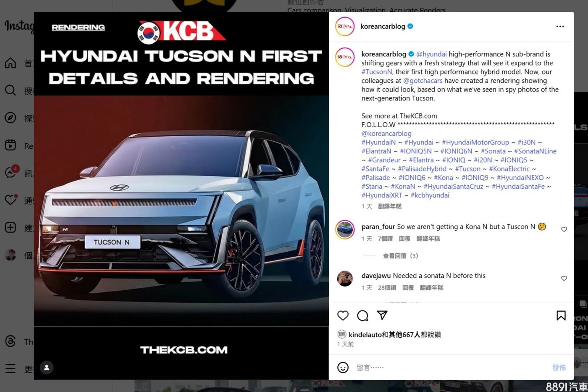
Task: Open Messages with the notification badge
Action: pos(10,172)
